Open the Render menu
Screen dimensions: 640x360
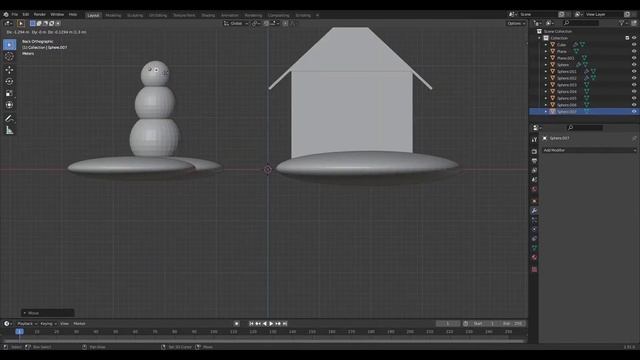40,14
